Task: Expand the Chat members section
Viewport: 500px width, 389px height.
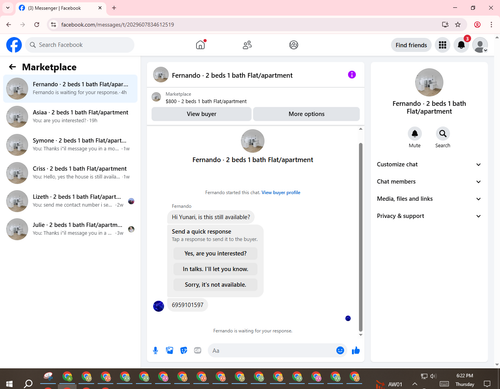Action: coord(429,182)
